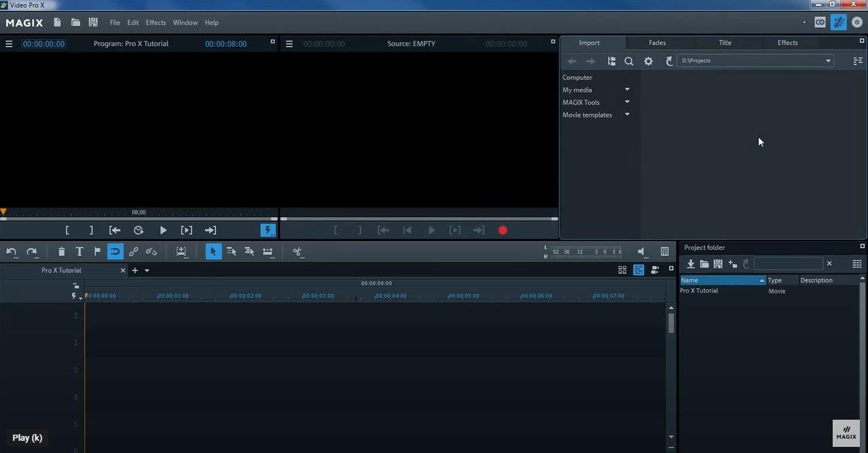Open the source monitor hamburger menu
This screenshot has width=868, height=453.
coord(289,44)
